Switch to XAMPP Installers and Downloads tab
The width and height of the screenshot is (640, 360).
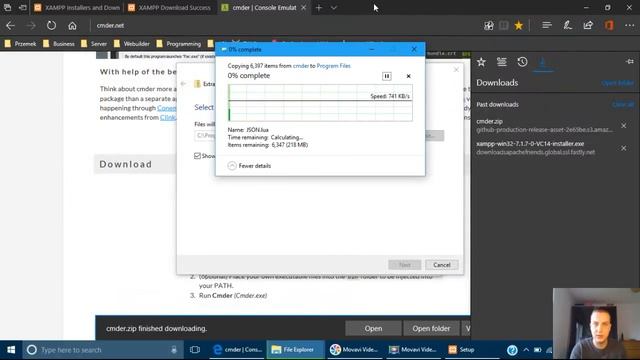(78, 7)
